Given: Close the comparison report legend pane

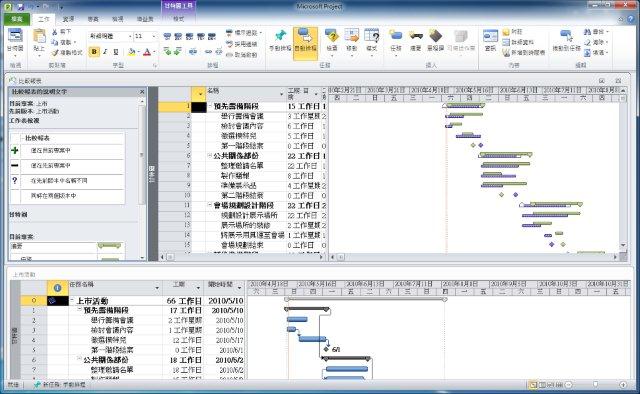Looking at the screenshot, I should pyautogui.click(x=142, y=92).
